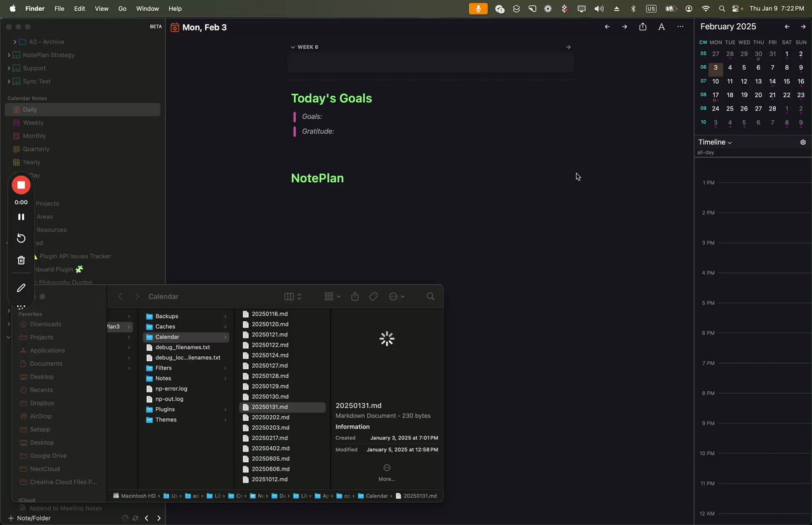Open the Window menu
Image resolution: width=812 pixels, height=525 pixels.
click(148, 8)
